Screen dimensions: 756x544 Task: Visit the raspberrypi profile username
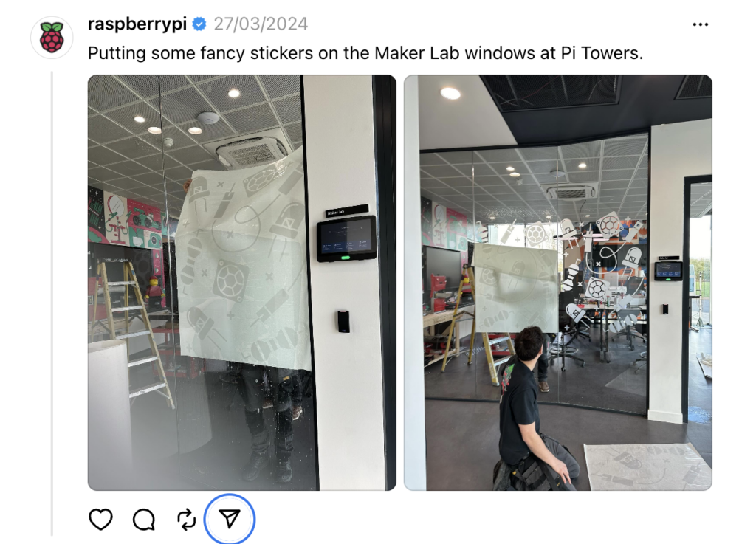137,24
